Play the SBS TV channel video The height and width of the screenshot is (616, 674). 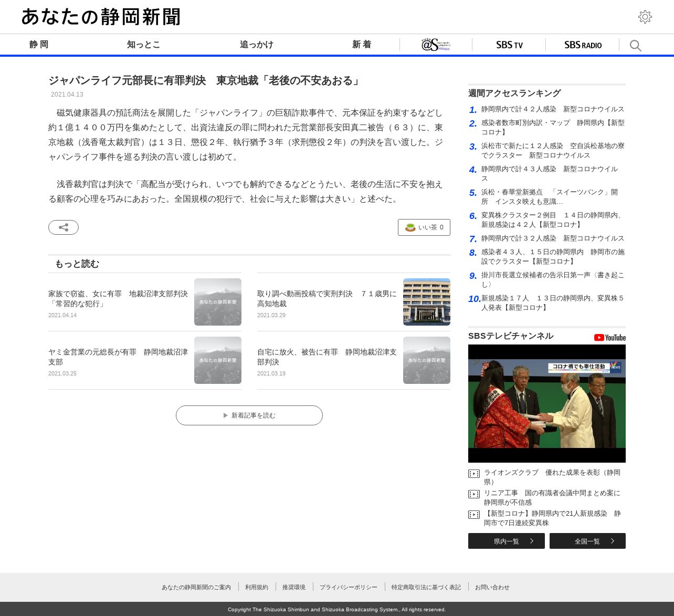547,403
